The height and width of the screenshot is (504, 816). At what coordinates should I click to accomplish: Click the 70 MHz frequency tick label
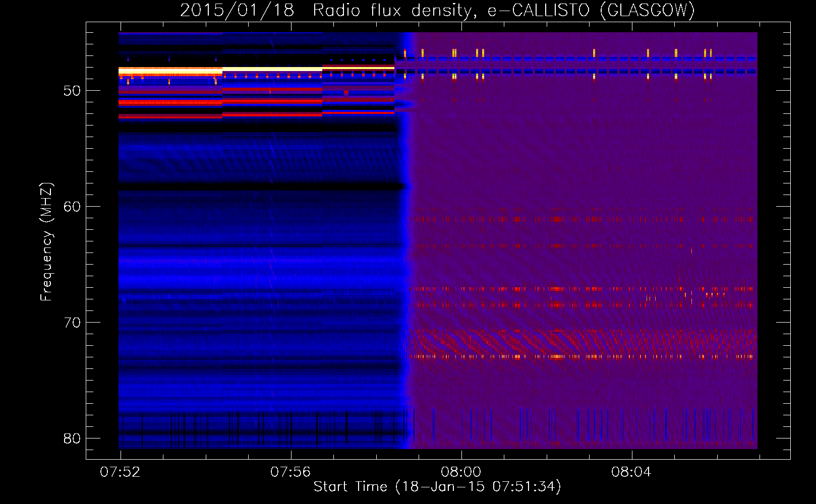pos(72,323)
